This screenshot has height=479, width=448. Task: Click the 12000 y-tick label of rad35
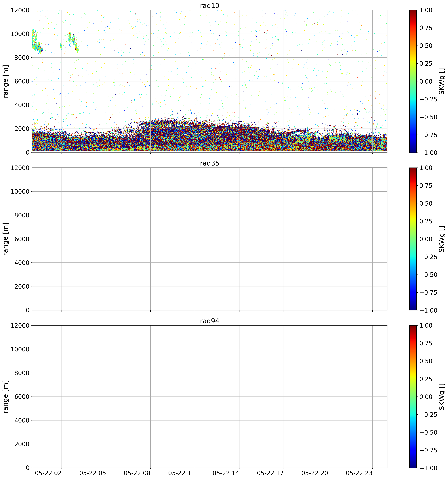[x=20, y=168]
